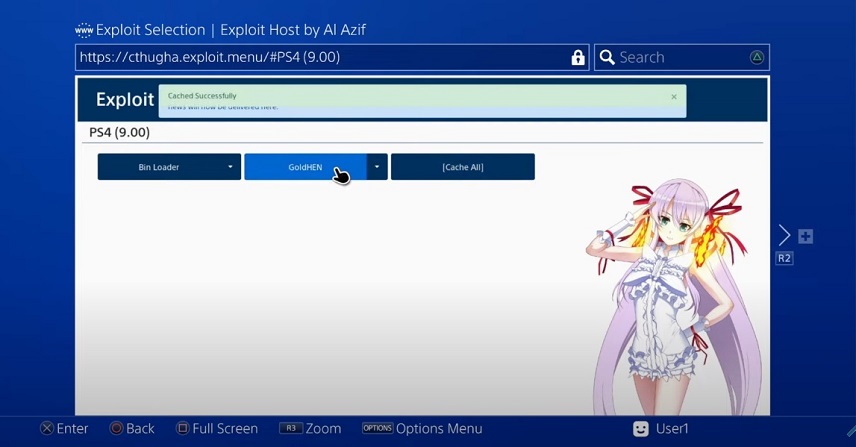The image size is (856, 447).
Task: Click the anime character mascot image
Action: [673, 296]
